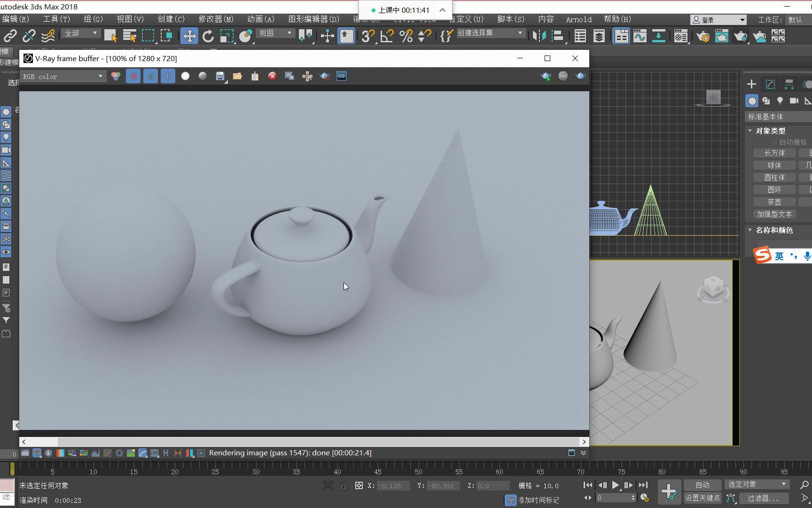
Task: Open the clipboard copy icon in frame buffer
Action: coord(255,76)
